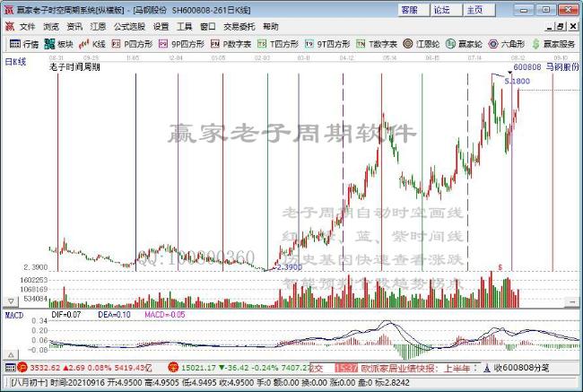Open 赢家服务 dollar-sign service icon
The height and width of the screenshot is (392, 583).
[553, 44]
